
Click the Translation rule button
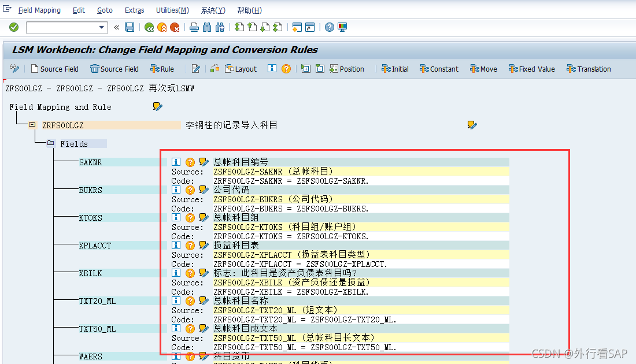[589, 69]
